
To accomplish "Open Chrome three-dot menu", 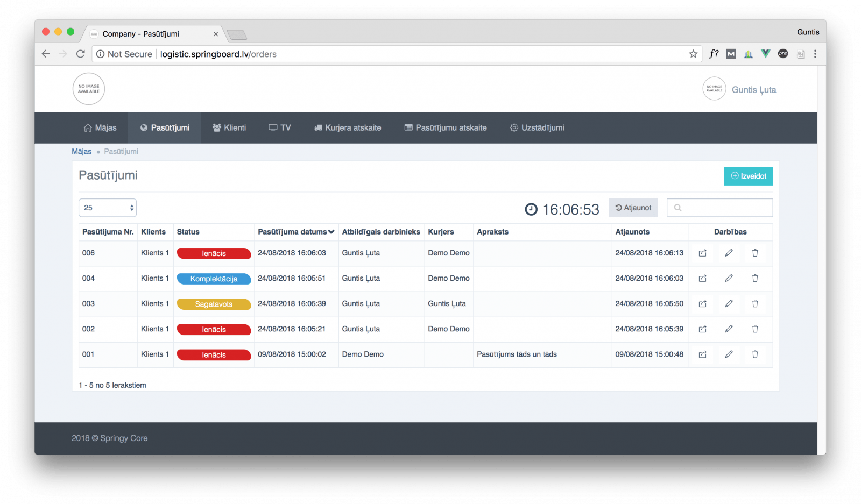I will point(815,54).
